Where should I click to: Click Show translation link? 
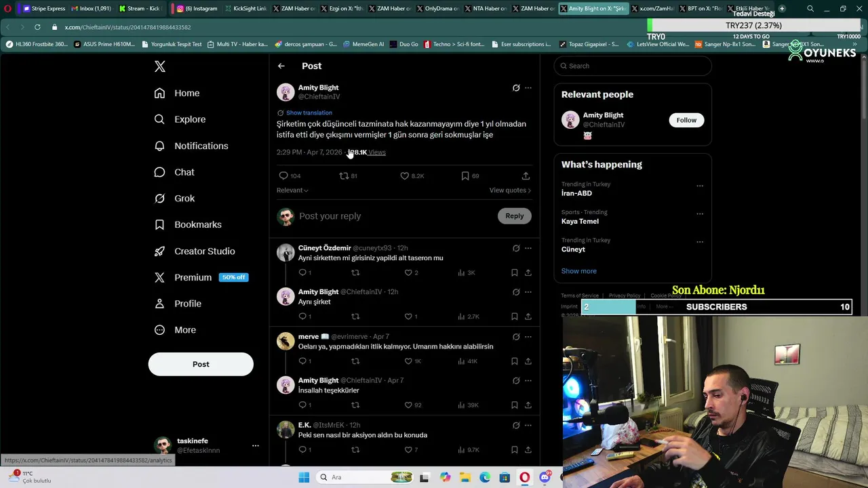[309, 113]
